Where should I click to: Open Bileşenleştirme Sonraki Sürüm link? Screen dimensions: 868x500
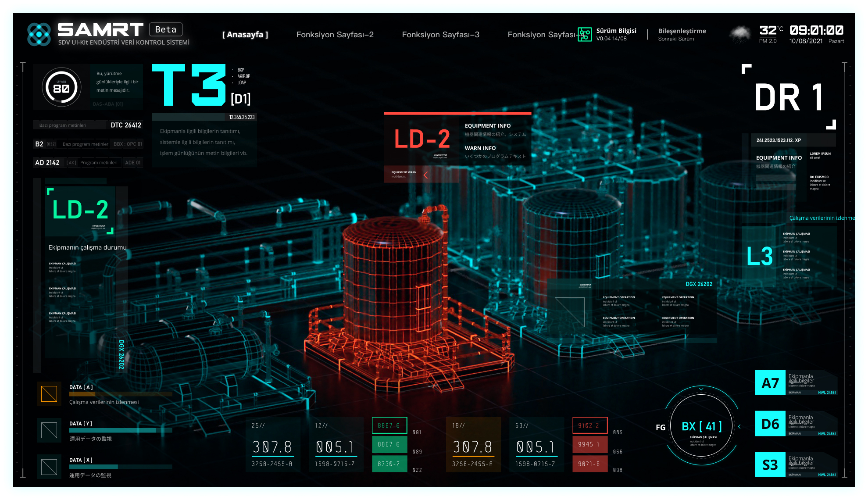(682, 35)
